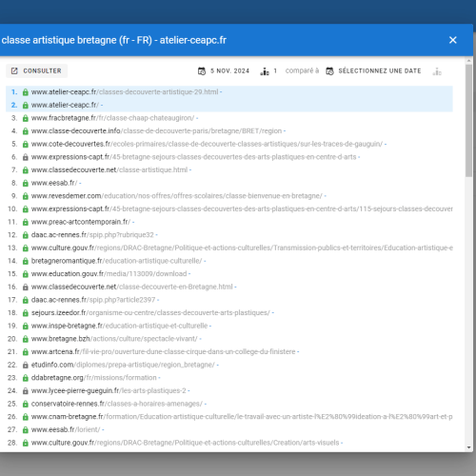The width and height of the screenshot is (476, 476).
Task: Click grey lock icon on result 22
Action: point(26,366)
